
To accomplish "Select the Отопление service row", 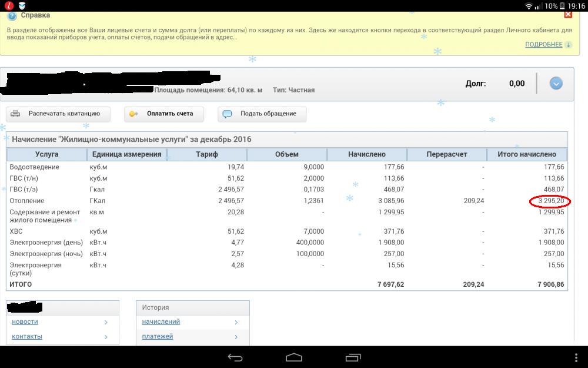I will click(x=287, y=201).
